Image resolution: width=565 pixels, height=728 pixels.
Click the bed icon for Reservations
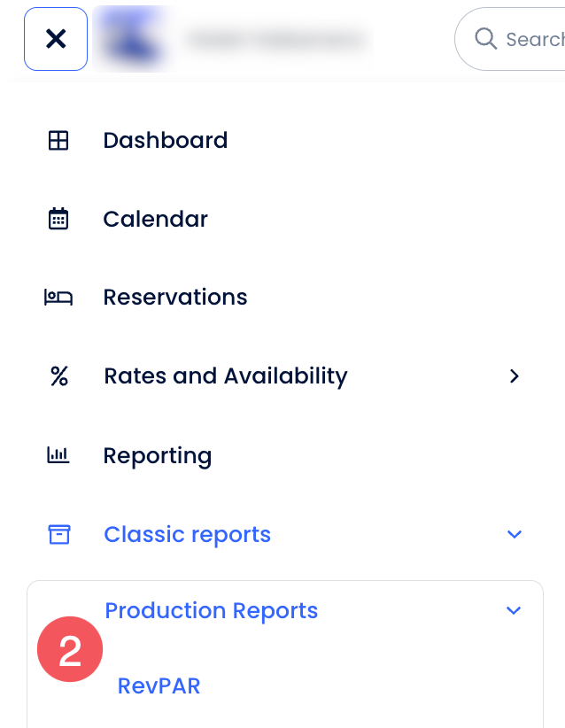point(58,298)
